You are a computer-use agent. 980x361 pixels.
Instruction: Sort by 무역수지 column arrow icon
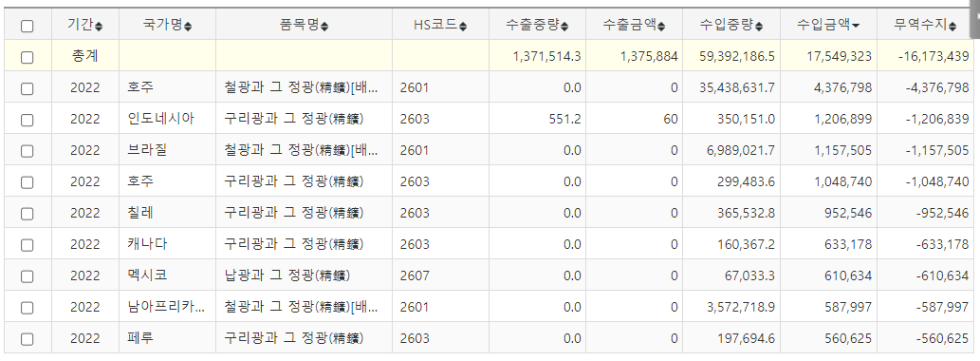[x=953, y=27]
